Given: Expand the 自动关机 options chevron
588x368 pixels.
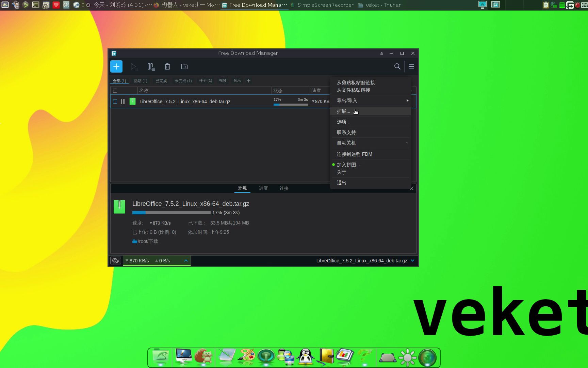Looking at the screenshot, I should click(x=407, y=143).
